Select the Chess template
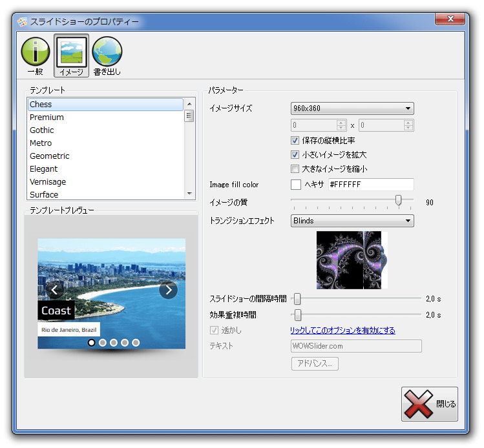Viewport: 484px width, 448px height. 105,105
